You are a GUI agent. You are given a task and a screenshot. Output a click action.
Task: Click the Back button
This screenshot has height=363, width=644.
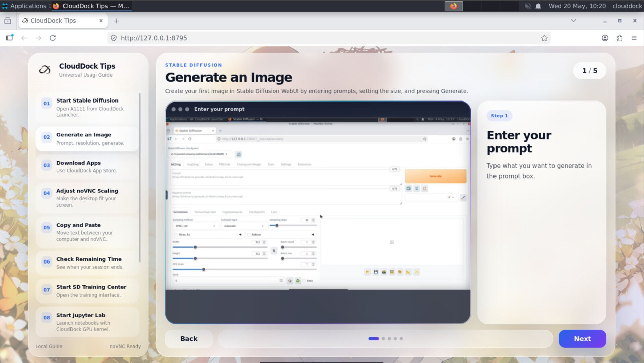tap(189, 338)
